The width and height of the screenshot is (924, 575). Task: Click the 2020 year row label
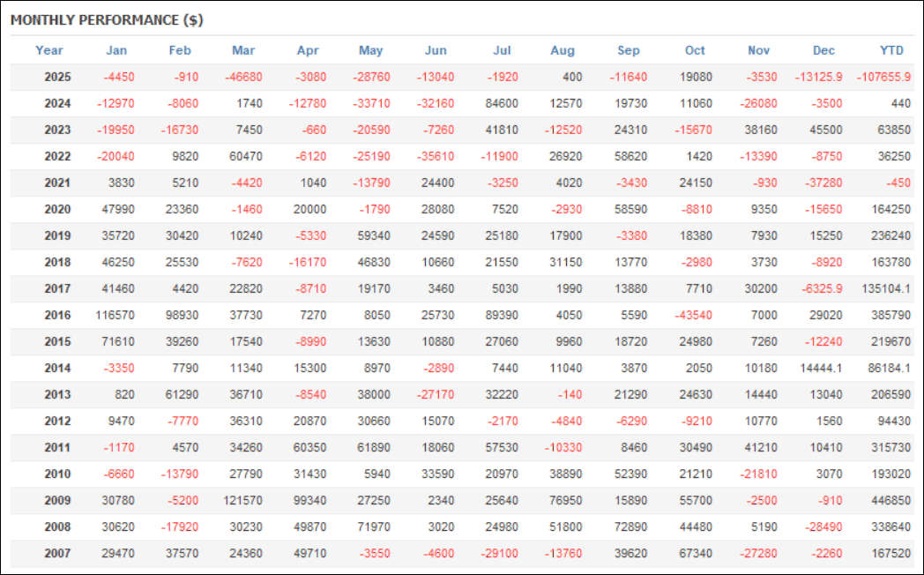[57, 209]
